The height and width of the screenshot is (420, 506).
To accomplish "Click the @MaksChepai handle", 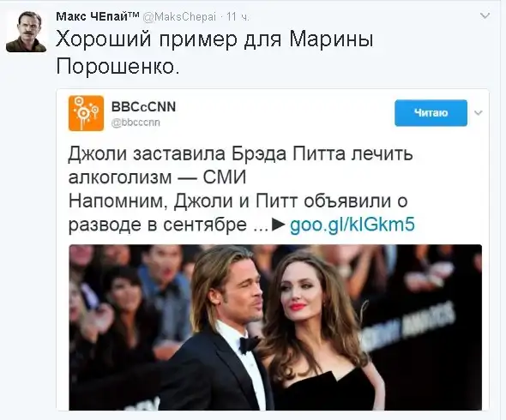I will pos(179,16).
